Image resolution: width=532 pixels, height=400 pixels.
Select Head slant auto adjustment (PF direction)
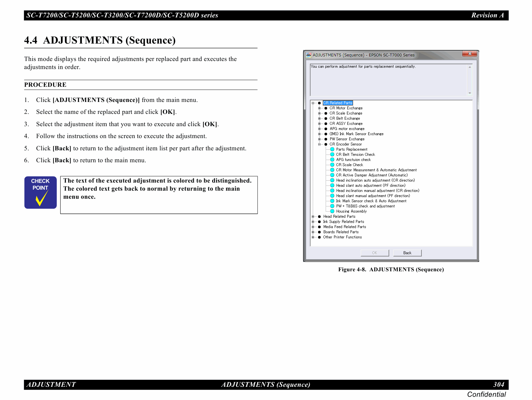point(370,185)
